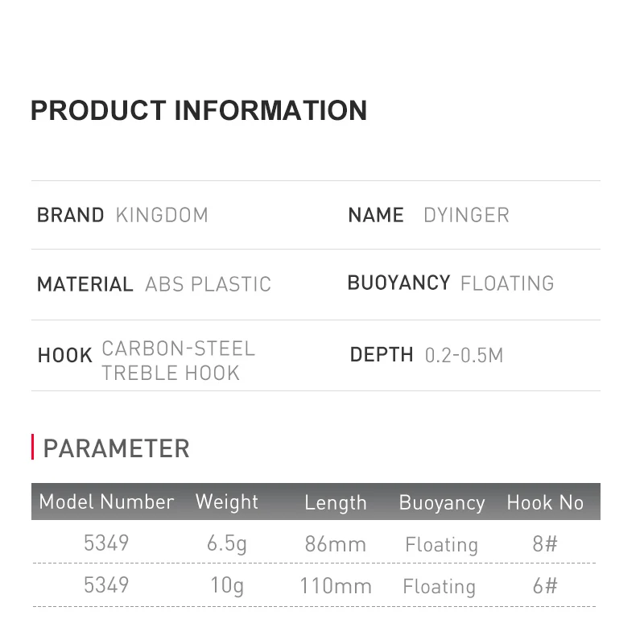Click the PARAMETER section heading

tap(116, 448)
